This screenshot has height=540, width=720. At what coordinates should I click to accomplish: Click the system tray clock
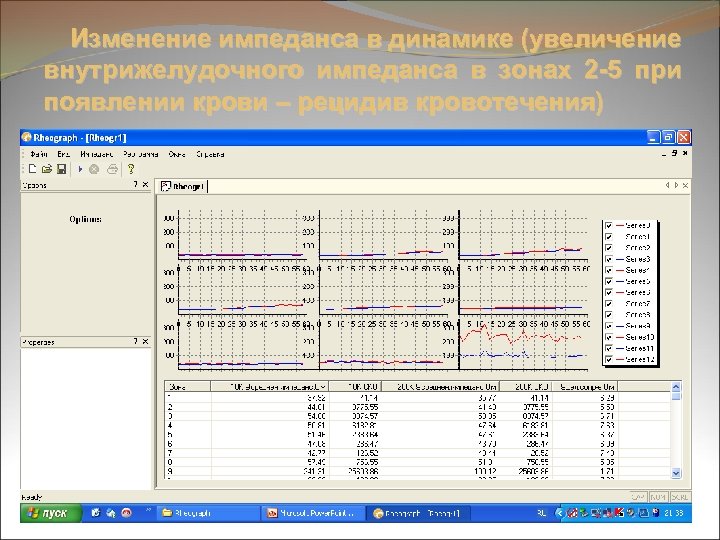tap(674, 513)
